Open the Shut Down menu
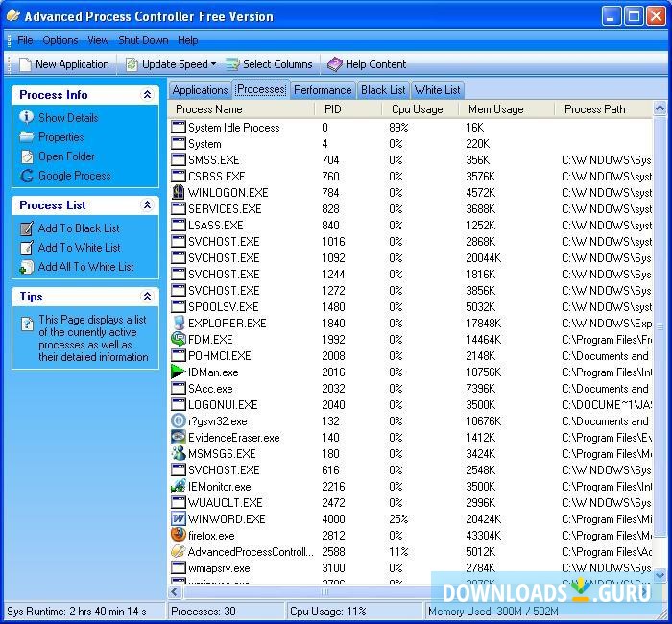Screen dimensions: 672x624 tap(143, 40)
